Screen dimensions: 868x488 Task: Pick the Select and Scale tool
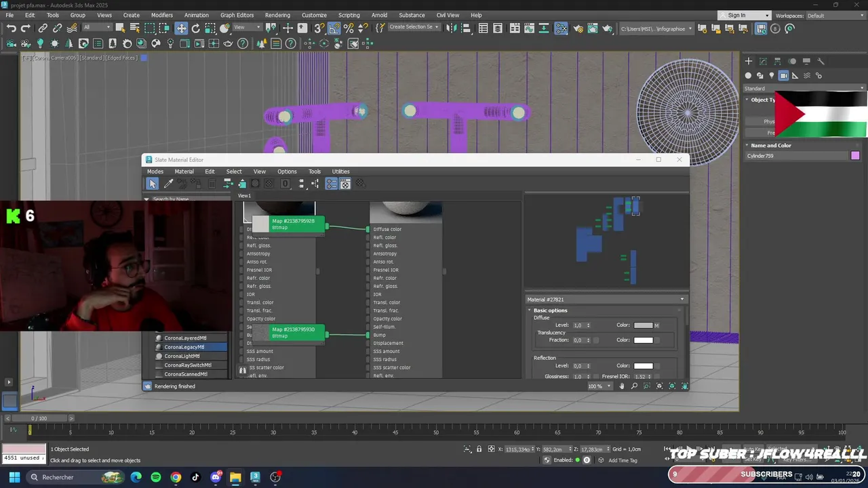pos(210,28)
